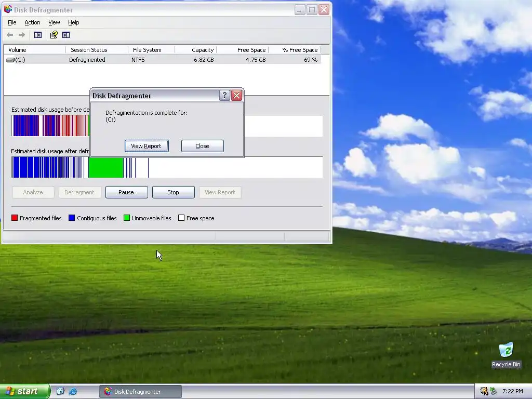Open the Help toolbar icon with question mark
The width and height of the screenshot is (532, 399).
[54, 35]
